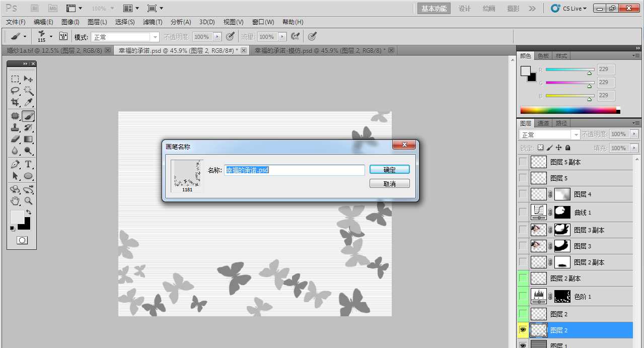Image resolution: width=644 pixels, height=348 pixels.
Task: Enable airbrush mode in options bar
Action: 296,36
